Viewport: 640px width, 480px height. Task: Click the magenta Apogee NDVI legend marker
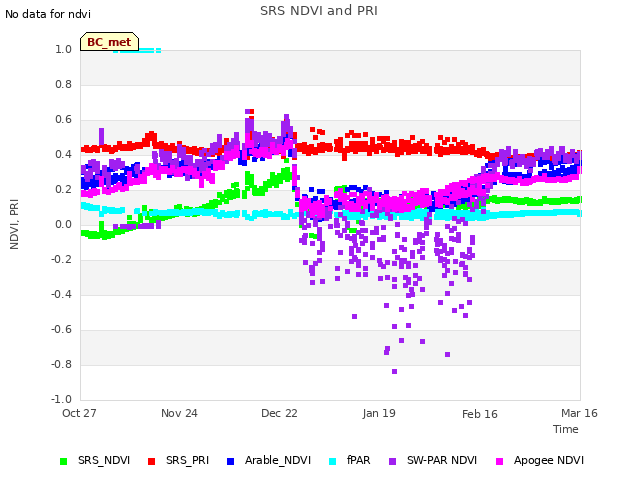(x=499, y=461)
